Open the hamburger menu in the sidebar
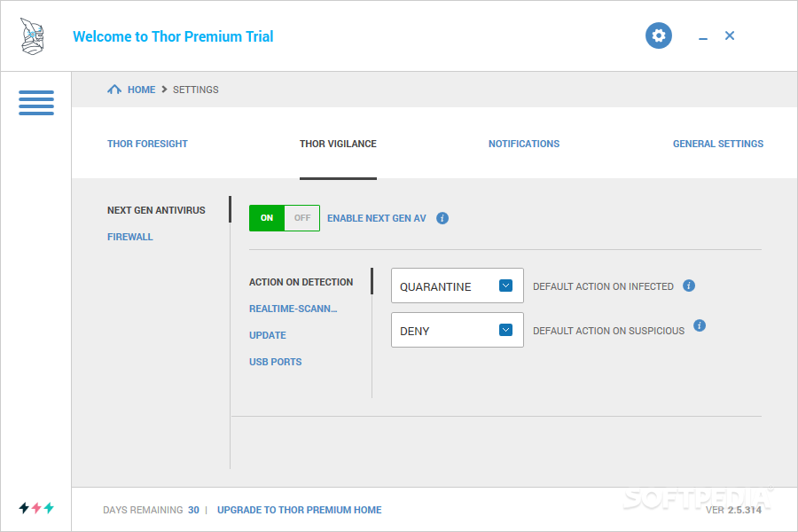Image resolution: width=798 pixels, height=532 pixels. (36, 103)
